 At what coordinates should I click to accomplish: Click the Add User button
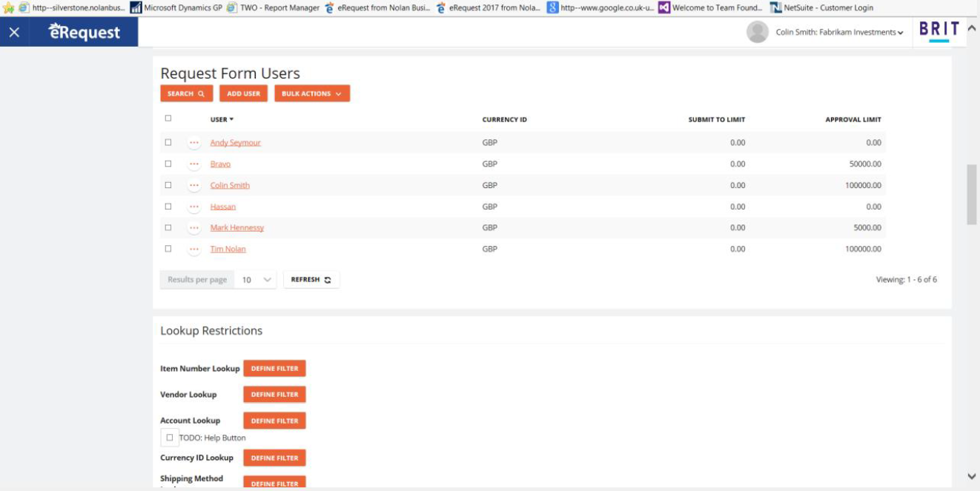click(x=243, y=94)
